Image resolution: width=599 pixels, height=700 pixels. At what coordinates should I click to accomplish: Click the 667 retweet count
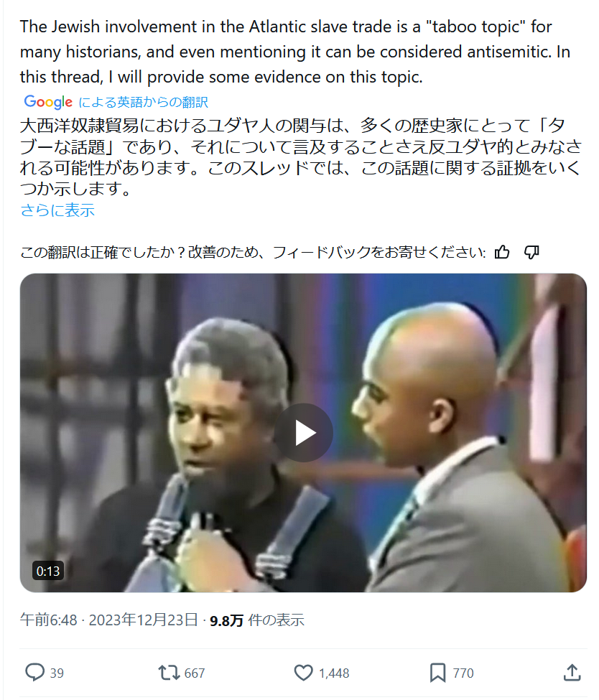pyautogui.click(x=195, y=673)
